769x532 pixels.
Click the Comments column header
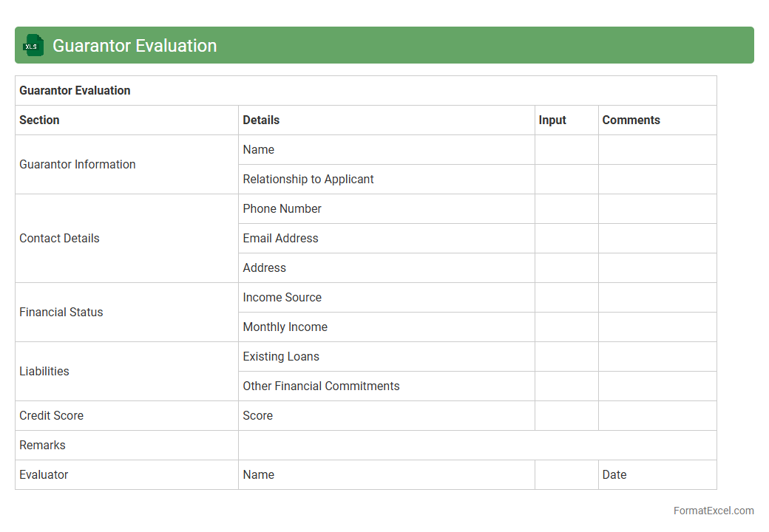631,120
